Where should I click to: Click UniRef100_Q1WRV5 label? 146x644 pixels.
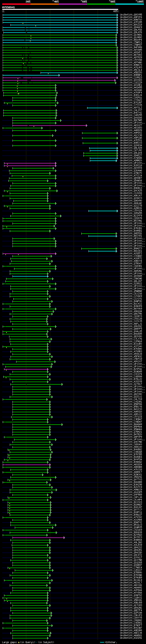131,527
